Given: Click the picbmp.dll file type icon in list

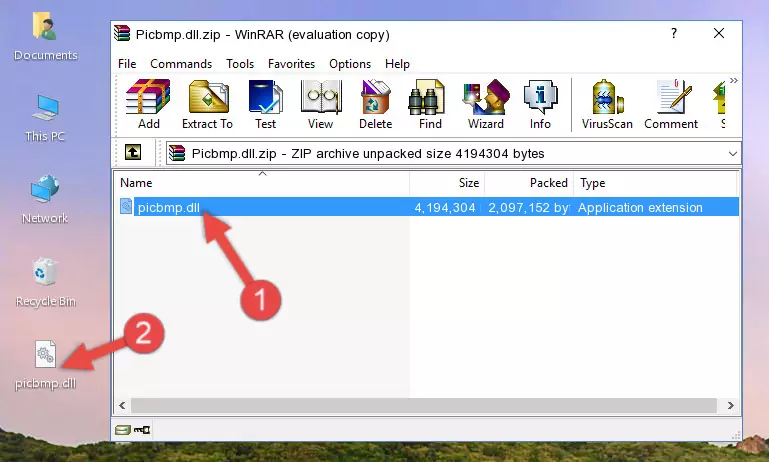Looking at the screenshot, I should coord(126,206).
